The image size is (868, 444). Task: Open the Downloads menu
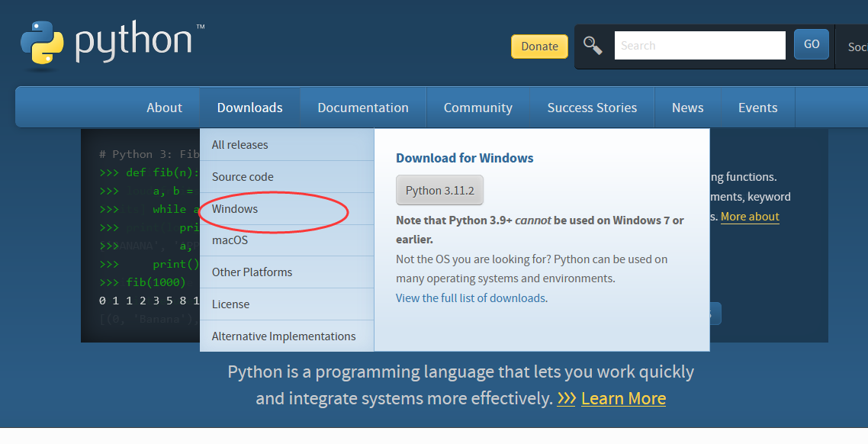[249, 108]
